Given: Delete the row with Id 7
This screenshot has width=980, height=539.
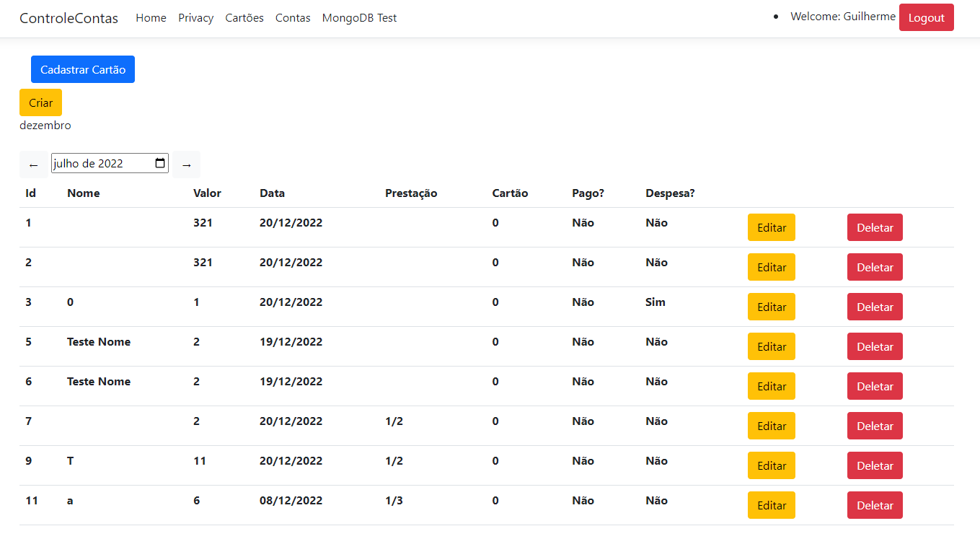Looking at the screenshot, I should [875, 426].
